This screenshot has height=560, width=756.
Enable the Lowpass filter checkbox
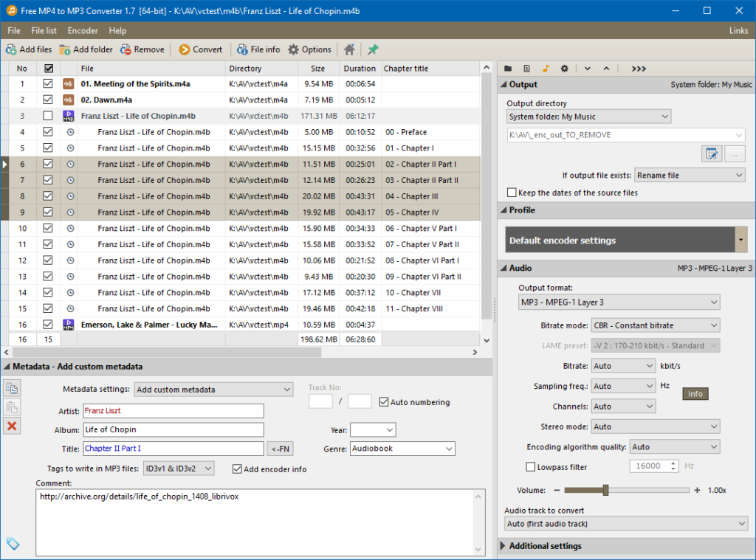click(x=531, y=466)
